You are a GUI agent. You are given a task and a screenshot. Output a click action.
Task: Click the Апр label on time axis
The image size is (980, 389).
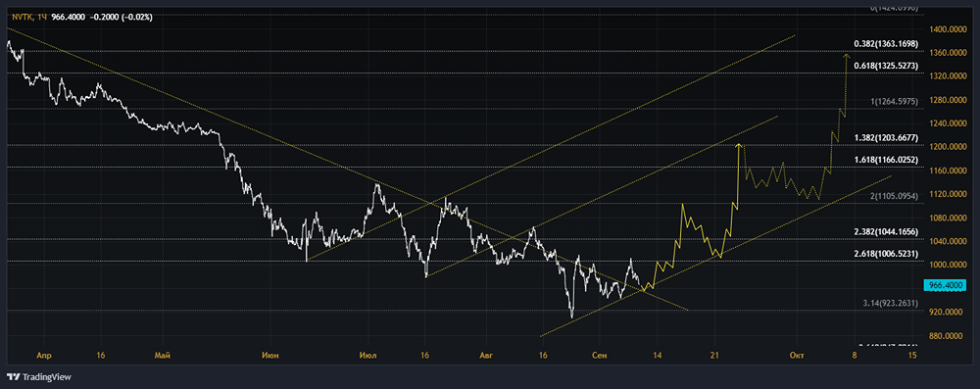click(x=44, y=356)
